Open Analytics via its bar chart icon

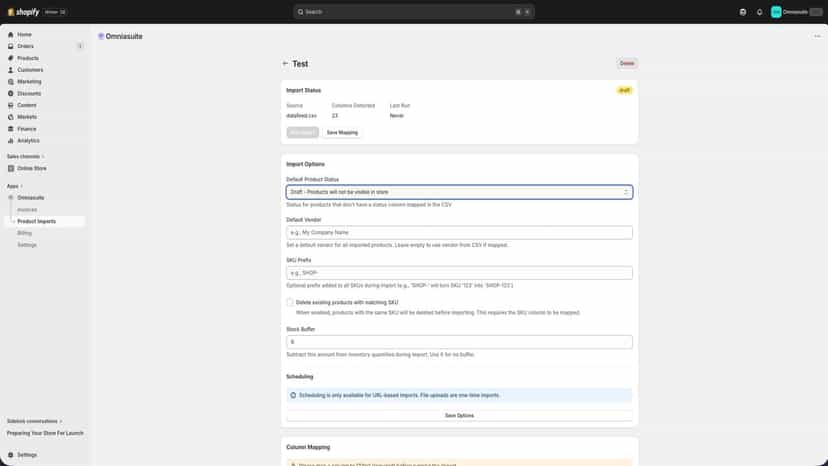pos(11,141)
